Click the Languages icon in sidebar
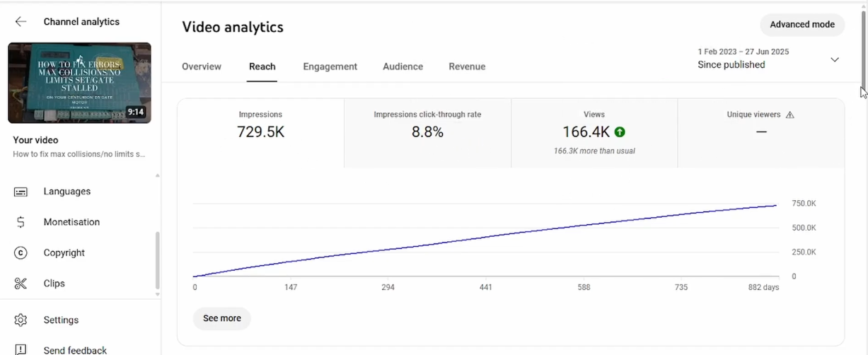The width and height of the screenshot is (868, 355). pos(21,192)
